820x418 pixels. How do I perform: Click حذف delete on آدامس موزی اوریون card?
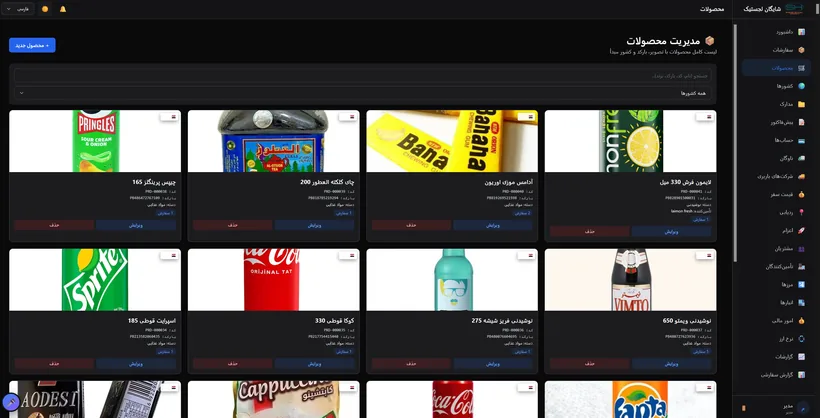pos(411,225)
